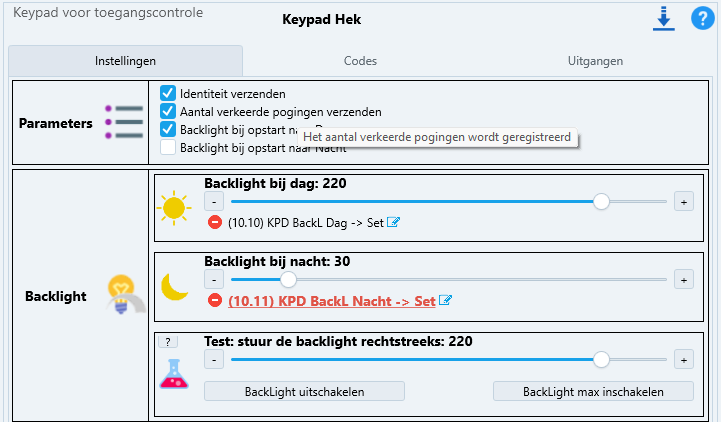Open help via the blue question mark icon
The height and width of the screenshot is (422, 721).
point(703,18)
